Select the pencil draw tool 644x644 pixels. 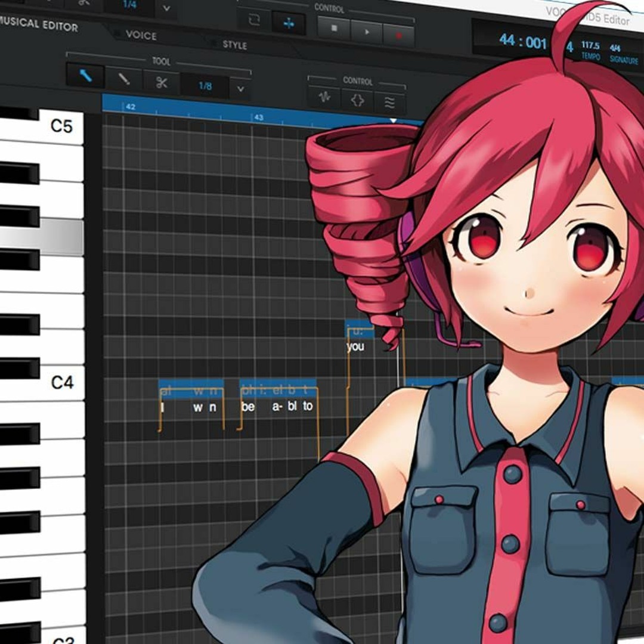point(123,79)
